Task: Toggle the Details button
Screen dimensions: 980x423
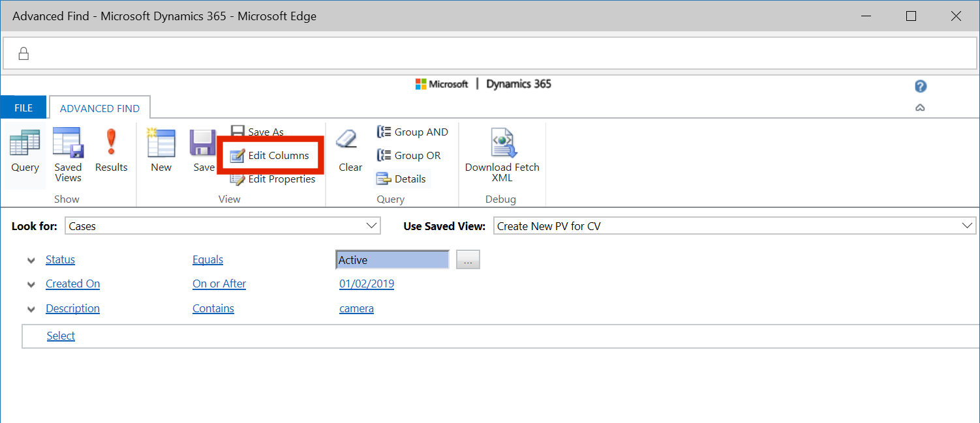Action: [x=401, y=179]
